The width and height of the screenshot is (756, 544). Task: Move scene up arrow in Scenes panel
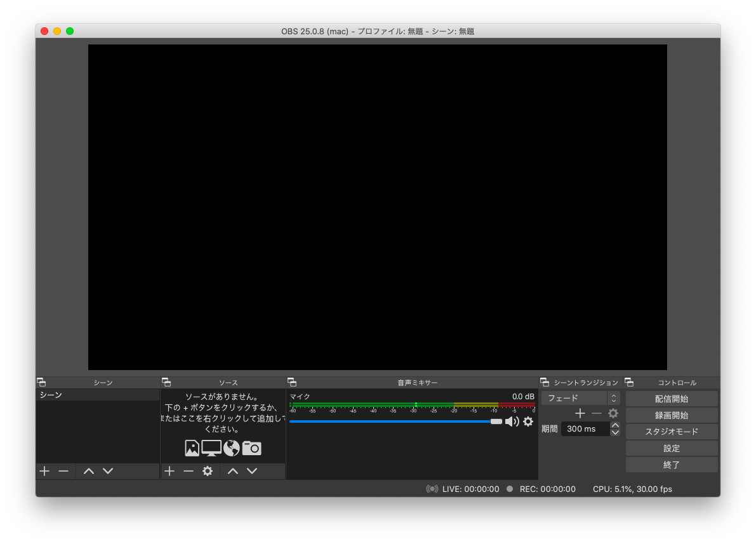(x=89, y=471)
